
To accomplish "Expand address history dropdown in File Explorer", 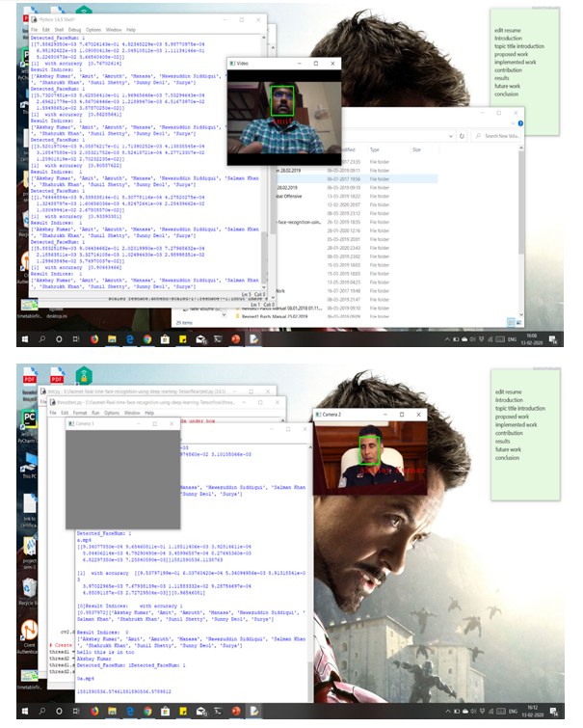I will 450,136.
